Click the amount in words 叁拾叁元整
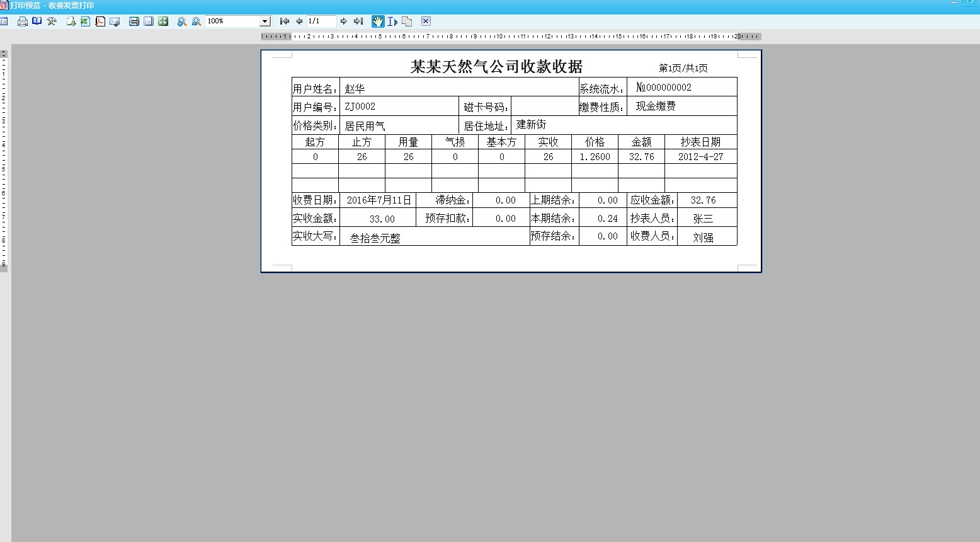Screen dimensions: 980x542 (x=375, y=238)
